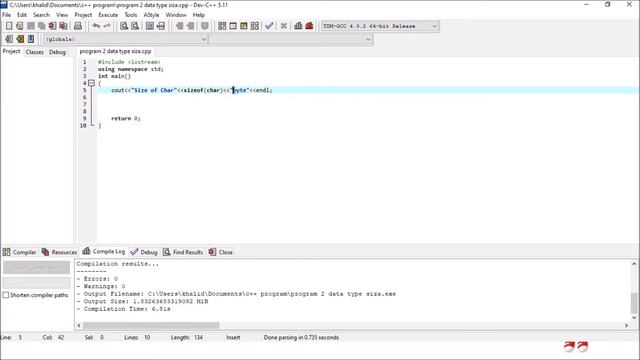Screen dimensions: 640x360
Task: Collapse the main function fold marker
Action: 91,83
